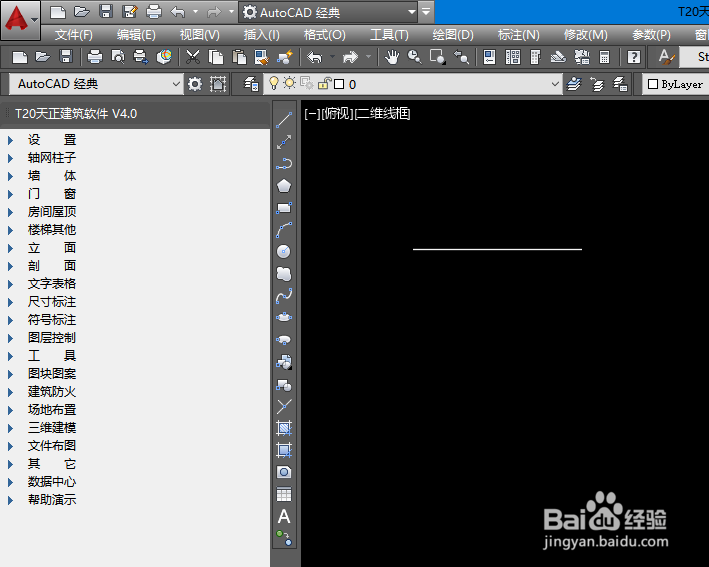Click the Plot print icon in toolbar
This screenshot has height=567, width=709.
coord(95,57)
